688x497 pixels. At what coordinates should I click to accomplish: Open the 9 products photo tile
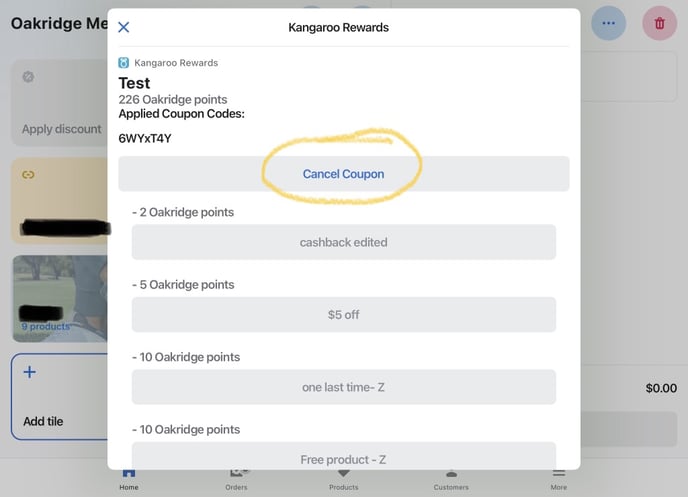(60, 299)
